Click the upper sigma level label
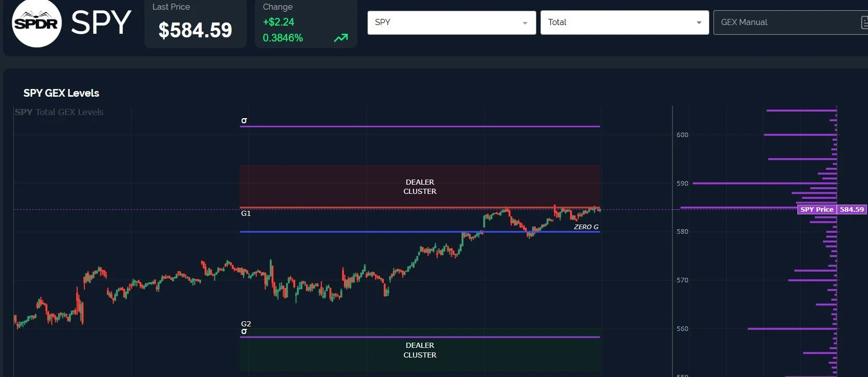This screenshot has height=377, width=868. (x=244, y=120)
